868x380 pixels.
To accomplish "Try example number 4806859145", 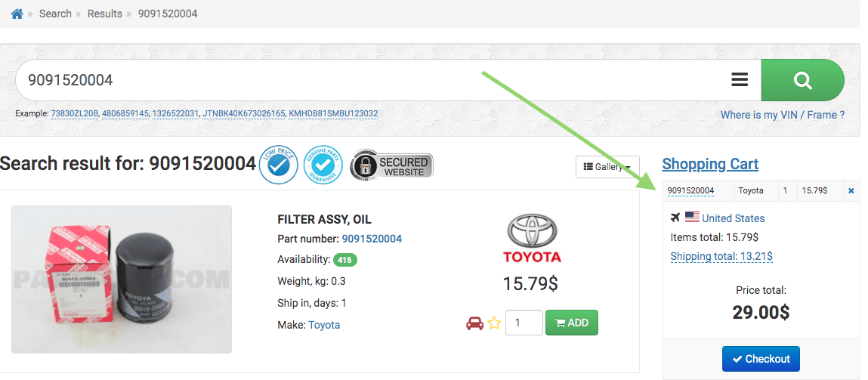I will click(x=125, y=113).
